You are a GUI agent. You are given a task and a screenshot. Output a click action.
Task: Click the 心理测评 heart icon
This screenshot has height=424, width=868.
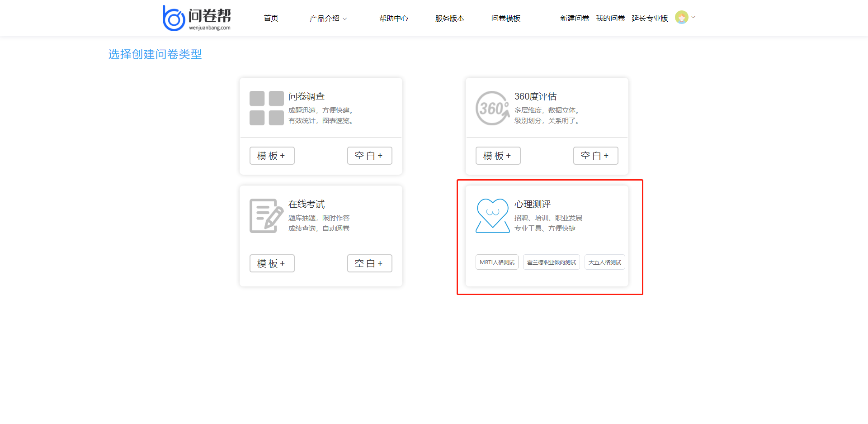point(493,216)
